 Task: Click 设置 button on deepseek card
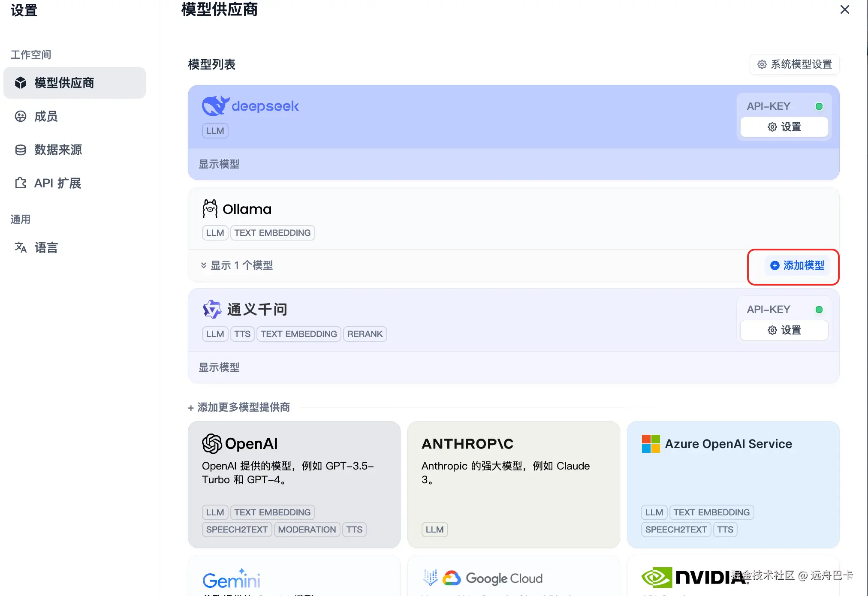point(784,127)
